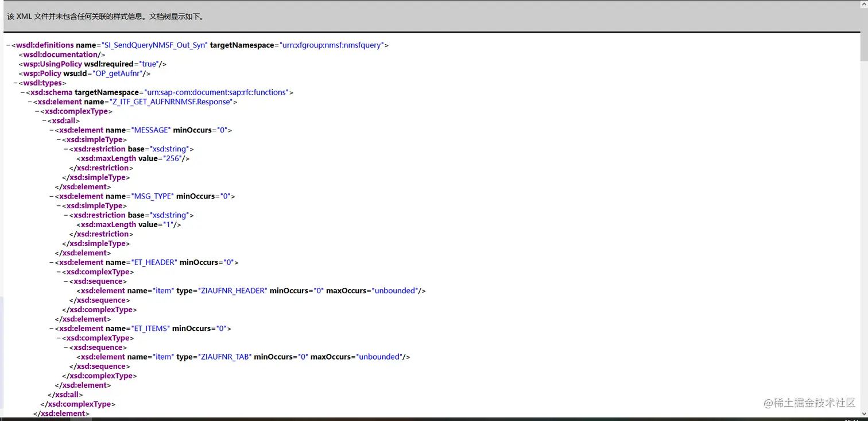Collapse the xsd:all node

point(44,121)
